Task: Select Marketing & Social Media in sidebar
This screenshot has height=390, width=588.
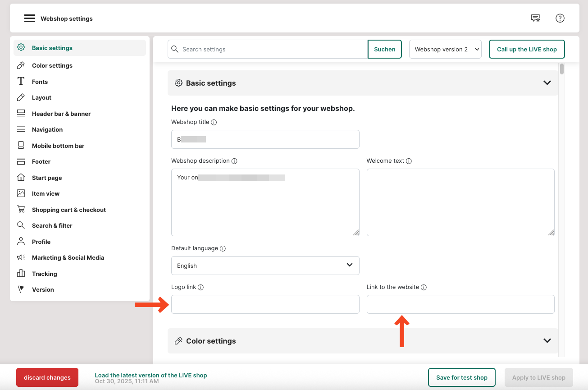Action: [68, 257]
